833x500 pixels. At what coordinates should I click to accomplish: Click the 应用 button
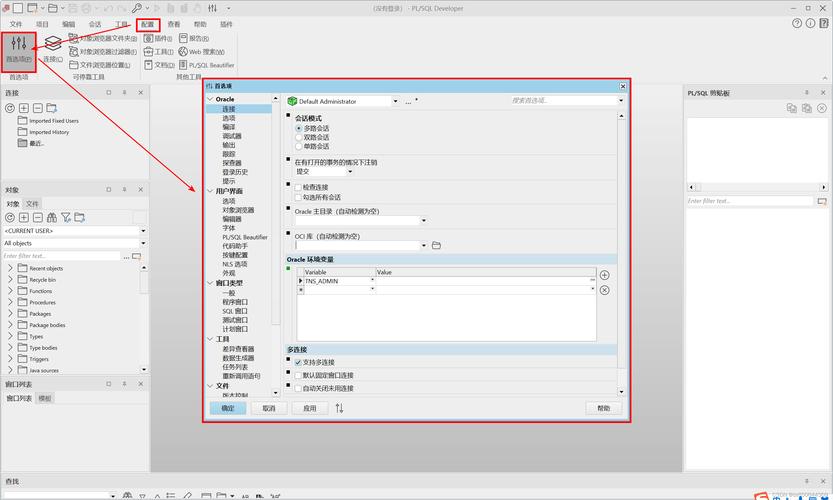pos(310,408)
